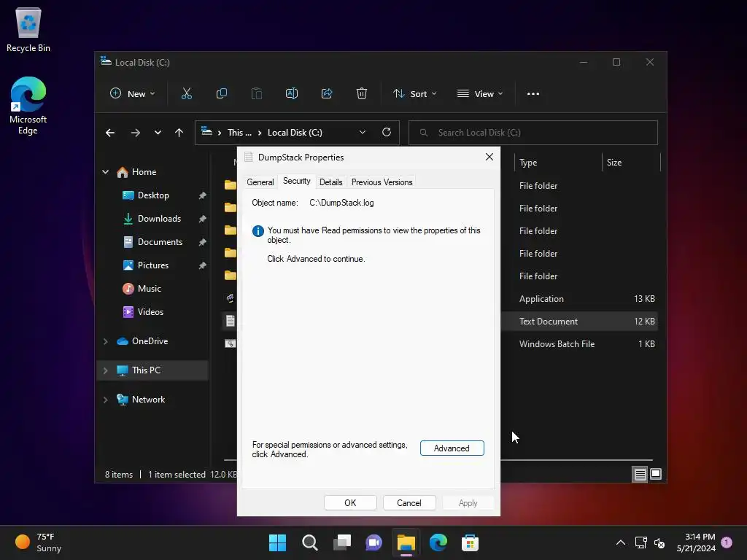
Task: Go forward with the forward arrow
Action: click(x=136, y=133)
